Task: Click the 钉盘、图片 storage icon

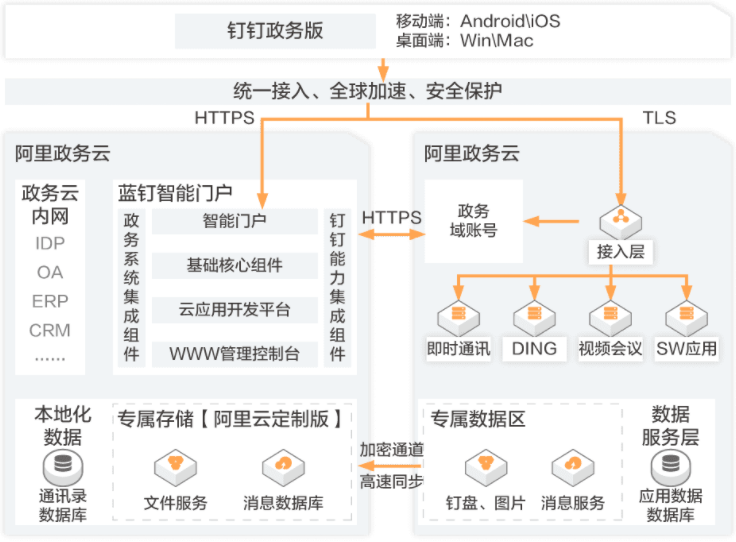Action: click(x=486, y=467)
